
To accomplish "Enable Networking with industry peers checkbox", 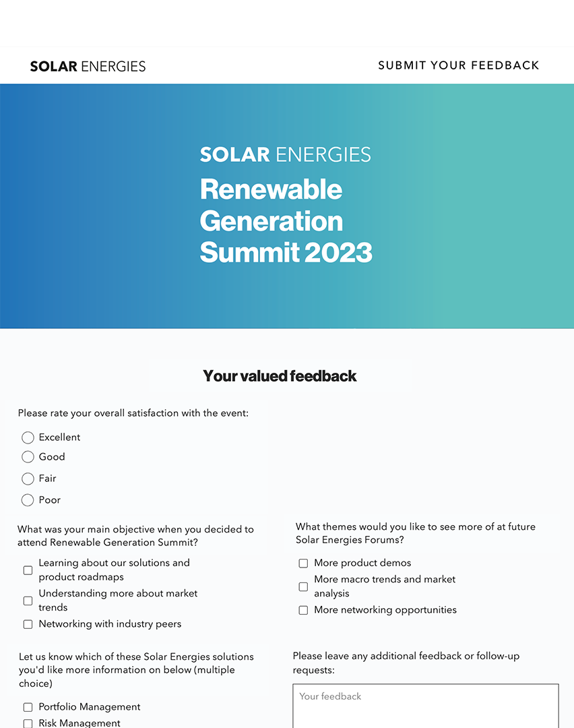I will coord(28,624).
